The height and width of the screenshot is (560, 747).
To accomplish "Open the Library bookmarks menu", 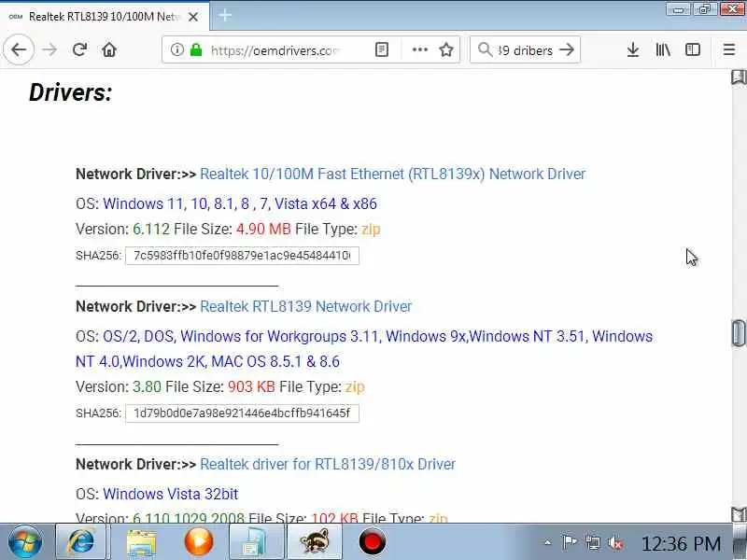I will click(x=663, y=49).
